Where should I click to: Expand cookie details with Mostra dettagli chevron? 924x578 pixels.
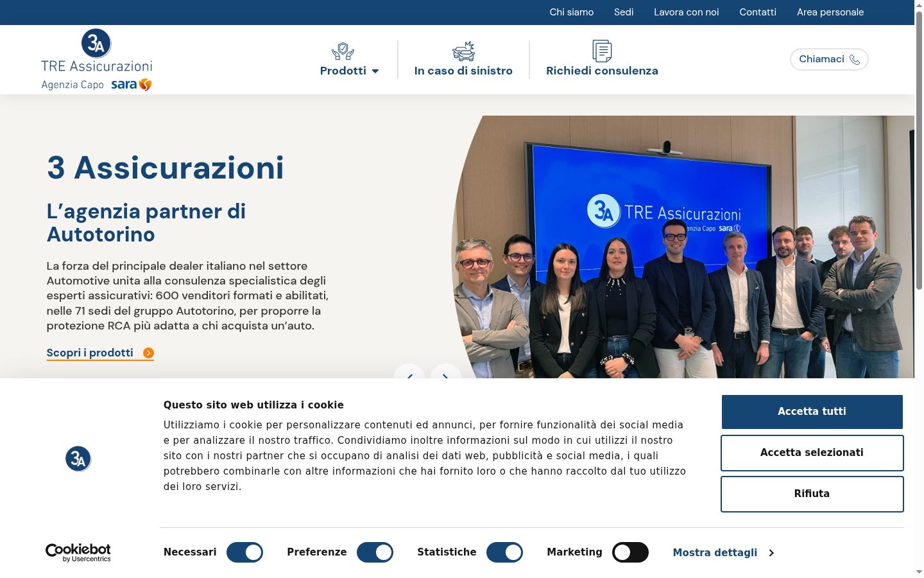pos(771,553)
